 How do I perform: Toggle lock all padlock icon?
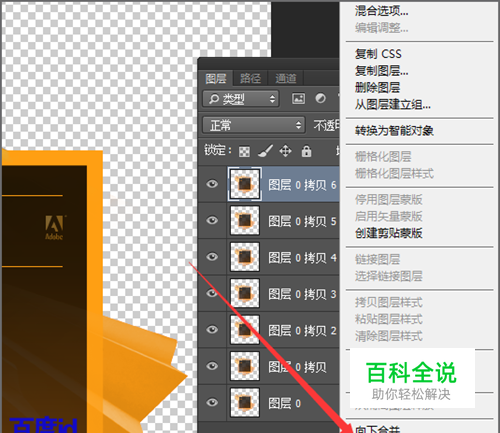[306, 151]
